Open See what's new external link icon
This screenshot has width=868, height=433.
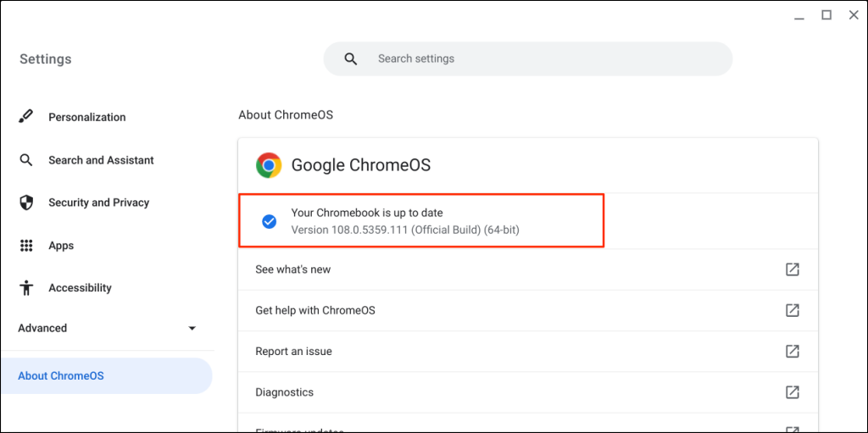792,269
